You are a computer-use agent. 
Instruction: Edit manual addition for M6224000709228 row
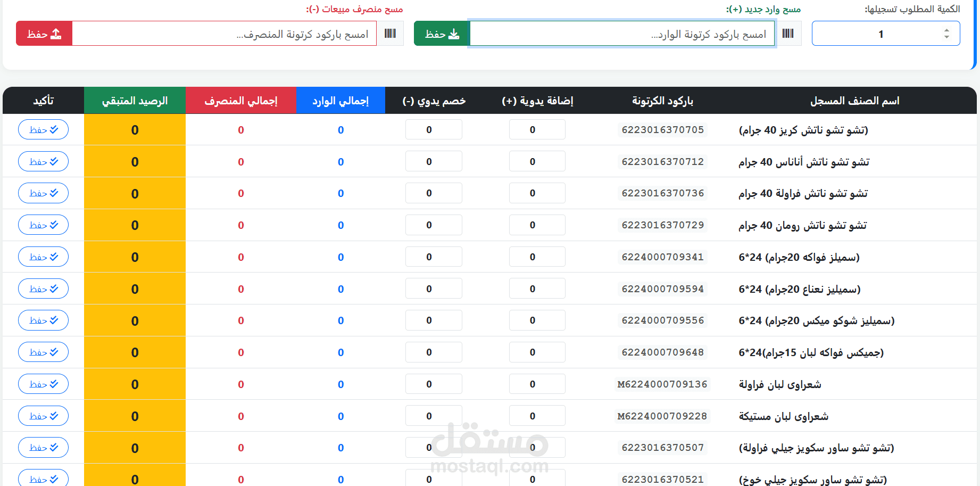537,416
